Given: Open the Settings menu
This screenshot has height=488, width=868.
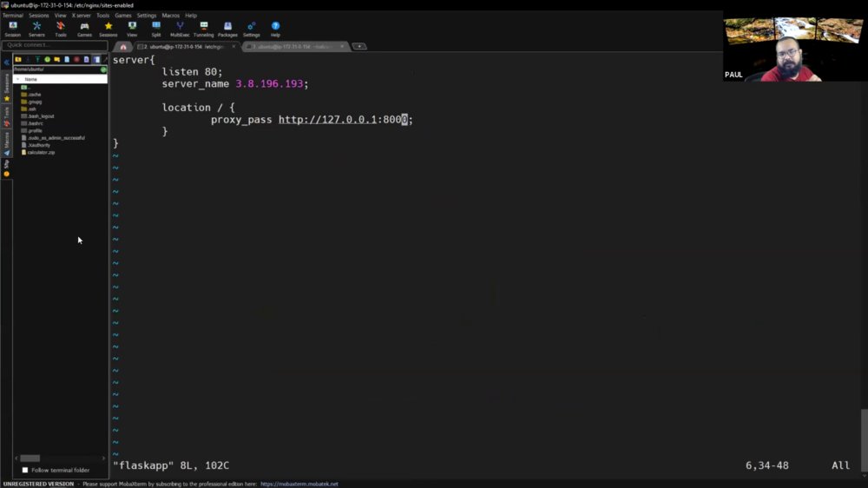Looking at the screenshot, I should 147,16.
